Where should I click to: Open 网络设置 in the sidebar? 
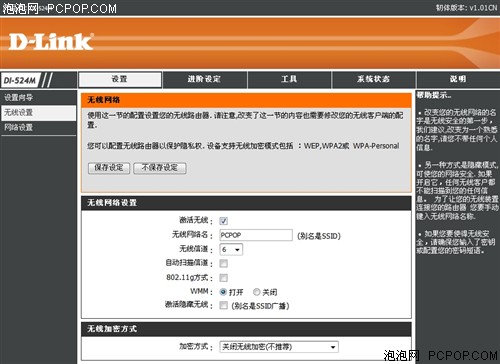coord(38,127)
